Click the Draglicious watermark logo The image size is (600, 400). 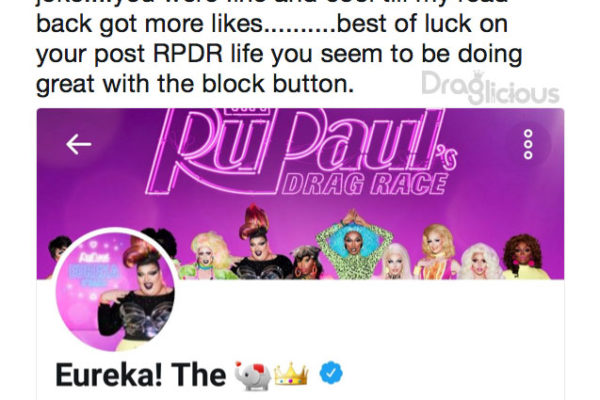(490, 88)
